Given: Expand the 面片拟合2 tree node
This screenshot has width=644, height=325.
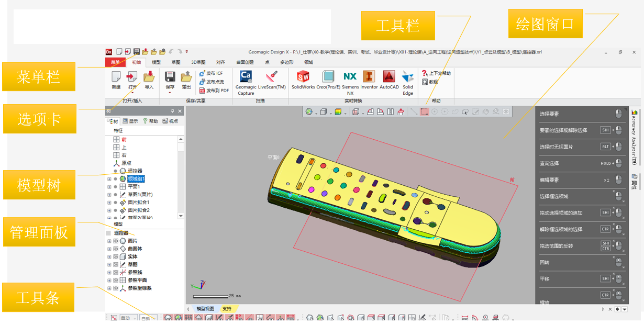Looking at the screenshot, I should [x=109, y=210].
